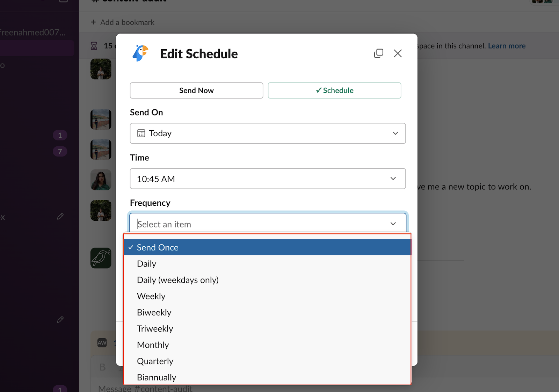Click the green bird bot avatar in the channel
This screenshot has height=392, width=559.
[x=101, y=258]
